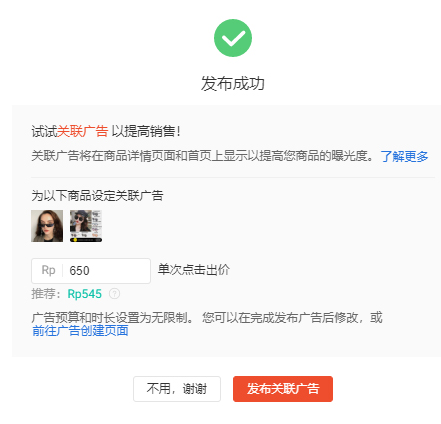Viewport: 441px width, 424px height.
Task: Go to 前往广告创建页面 link
Action: click(x=80, y=331)
